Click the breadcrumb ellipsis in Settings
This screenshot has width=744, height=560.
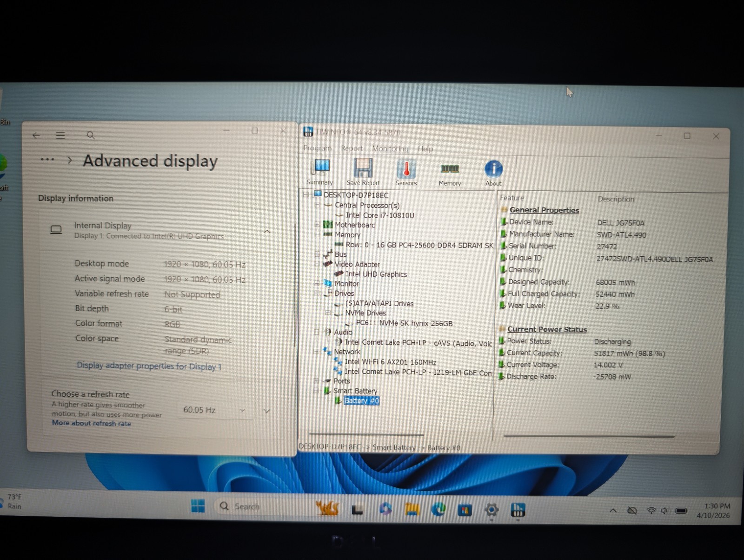coord(47,160)
